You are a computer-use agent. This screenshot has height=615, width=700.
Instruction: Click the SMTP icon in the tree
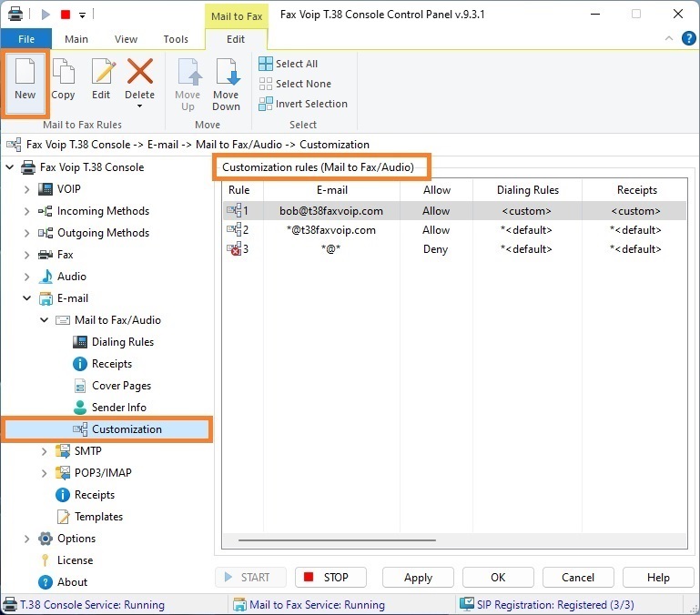click(x=63, y=451)
